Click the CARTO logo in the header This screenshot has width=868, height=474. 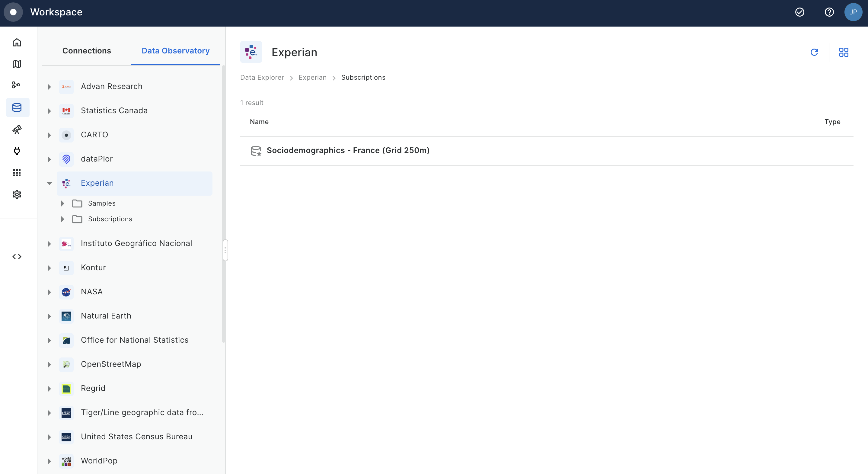tap(13, 12)
